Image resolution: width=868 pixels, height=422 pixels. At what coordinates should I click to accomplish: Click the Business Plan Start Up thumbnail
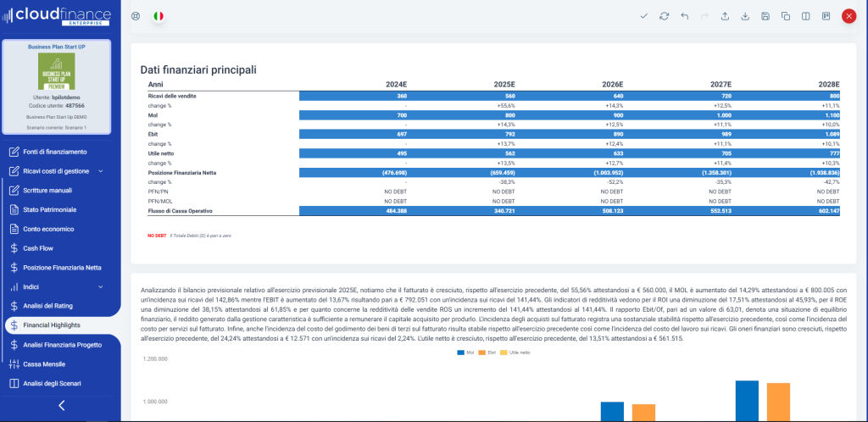point(57,71)
